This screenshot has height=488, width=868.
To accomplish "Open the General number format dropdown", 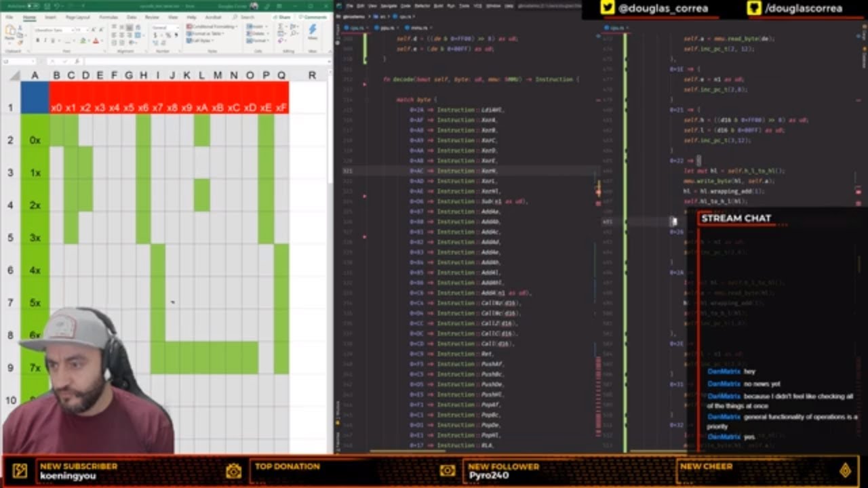I will (178, 28).
